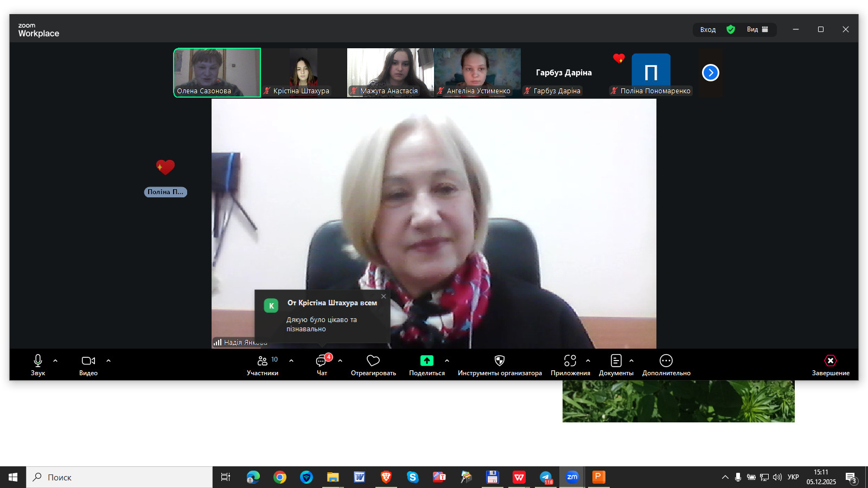Screen dimensions: 868x488
Task: Expand the share options arrow
Action: coord(447,361)
